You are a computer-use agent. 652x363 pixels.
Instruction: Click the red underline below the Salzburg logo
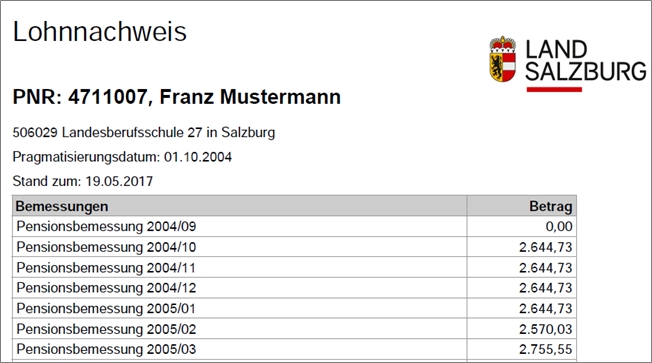click(x=554, y=89)
